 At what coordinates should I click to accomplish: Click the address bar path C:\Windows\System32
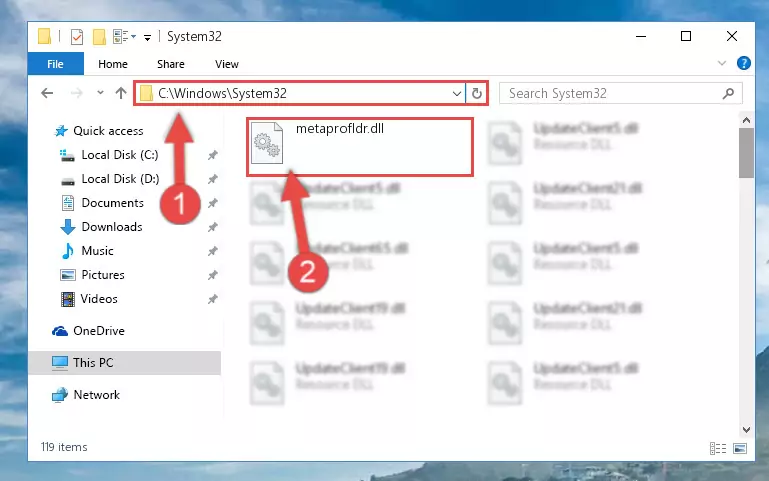(x=222, y=93)
